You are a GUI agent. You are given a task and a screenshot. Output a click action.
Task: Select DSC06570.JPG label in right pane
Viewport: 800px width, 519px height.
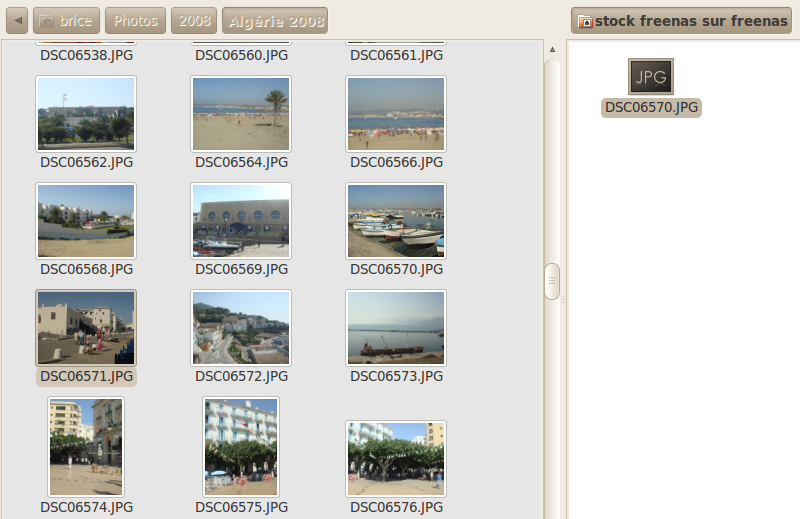pos(651,108)
